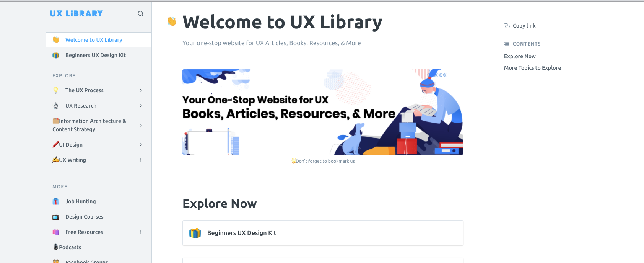Click the contents list icon
The height and width of the screenshot is (263, 644).
(x=507, y=44)
